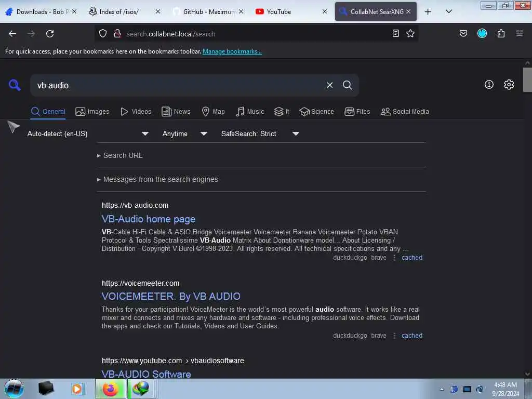Switch to the Files category
This screenshot has width=532, height=399.
357,112
